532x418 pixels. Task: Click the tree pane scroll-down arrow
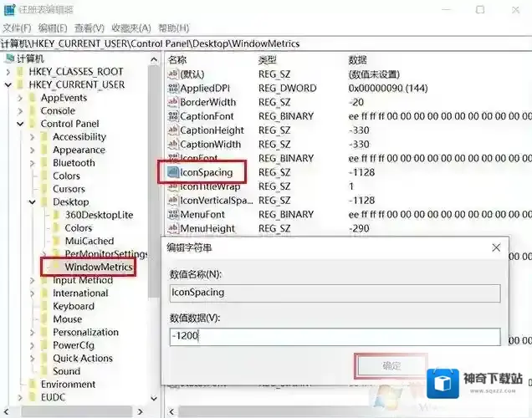click(x=154, y=398)
